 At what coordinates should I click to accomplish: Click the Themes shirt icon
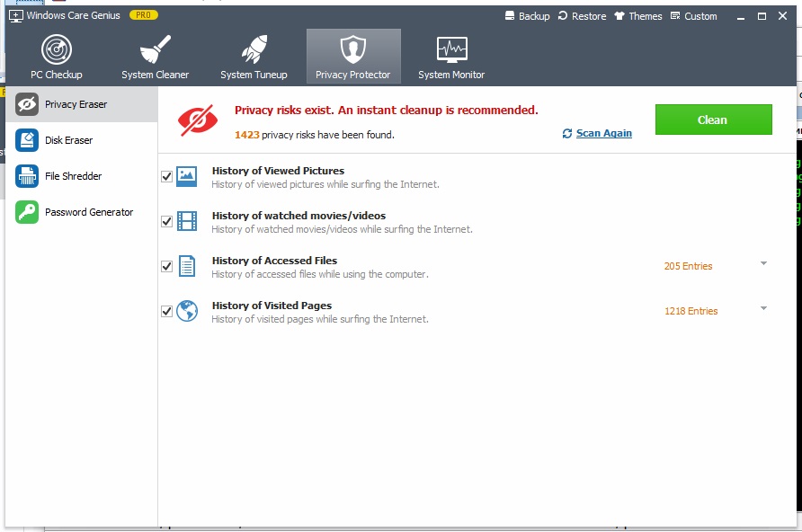point(619,16)
